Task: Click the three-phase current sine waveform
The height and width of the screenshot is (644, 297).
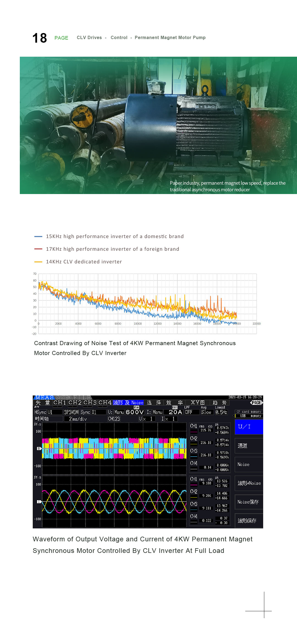Action: coord(114,502)
